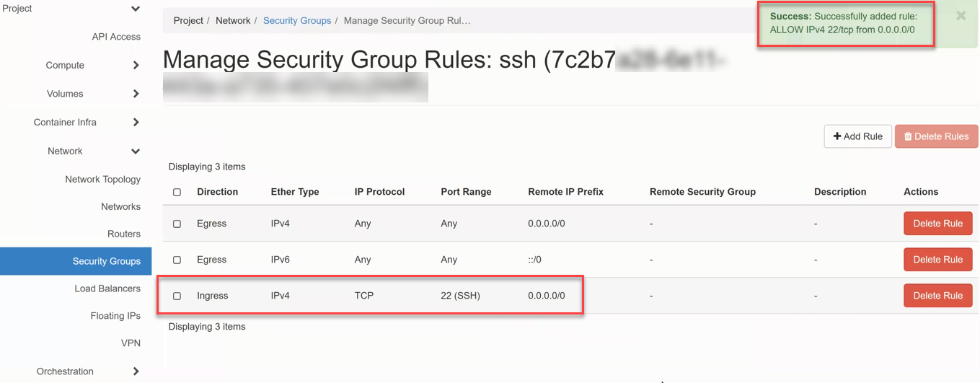Image resolution: width=980 pixels, height=383 pixels.
Task: Open API Access page
Action: click(116, 37)
